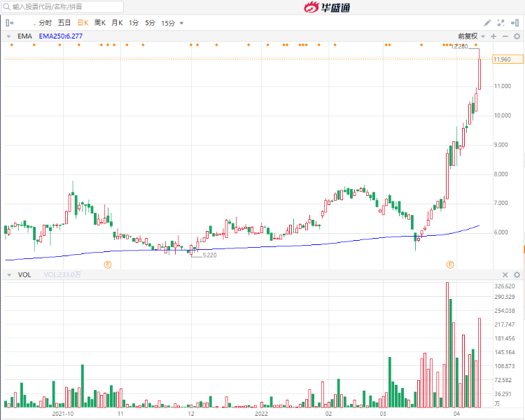525x420 pixels.
Task: Open VOL panel settings gear
Action: pos(517,274)
